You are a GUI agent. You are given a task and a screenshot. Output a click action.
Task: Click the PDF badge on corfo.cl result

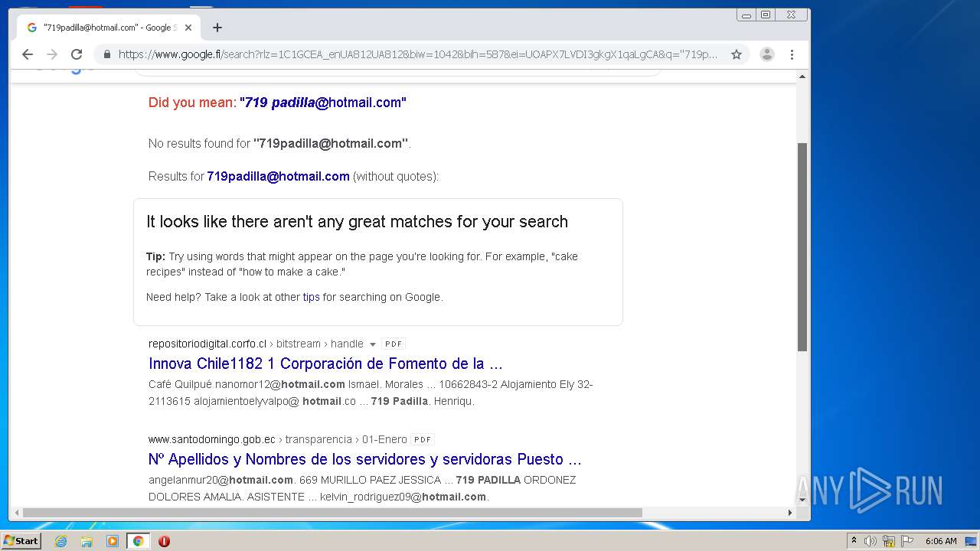394,344
